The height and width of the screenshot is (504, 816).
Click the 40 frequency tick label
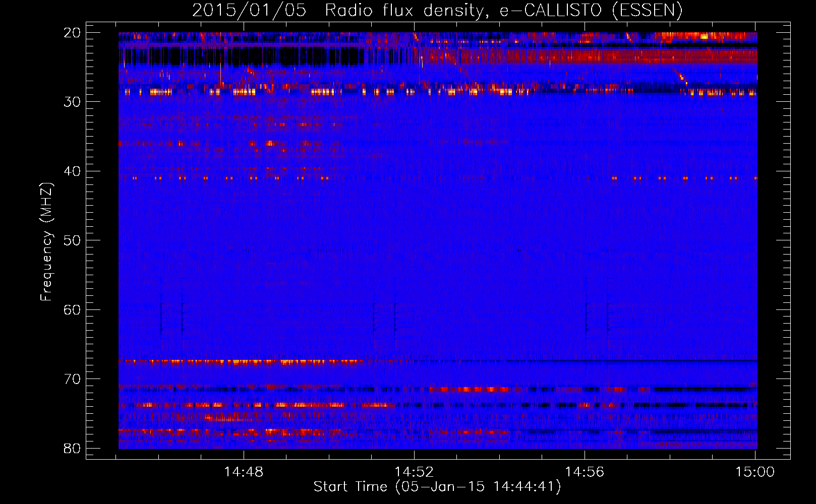[x=72, y=171]
